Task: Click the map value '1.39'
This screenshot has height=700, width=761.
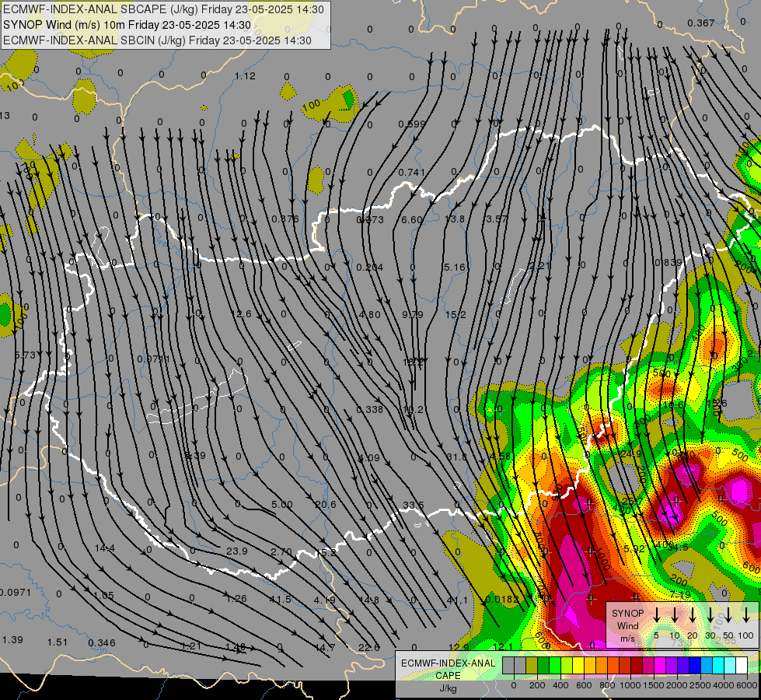Action: point(12,639)
